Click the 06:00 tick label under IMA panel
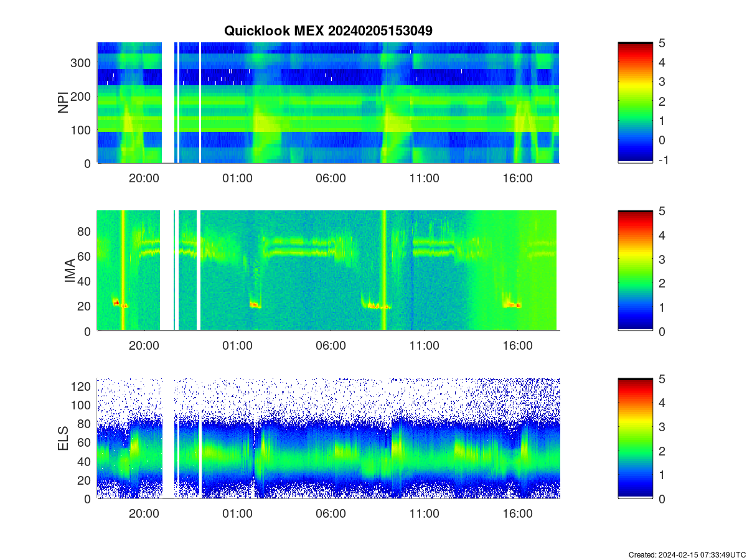 pyautogui.click(x=331, y=346)
